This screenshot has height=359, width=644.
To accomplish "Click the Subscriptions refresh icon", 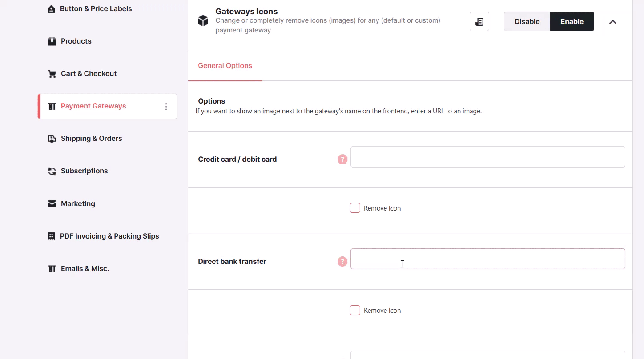I will point(52,171).
